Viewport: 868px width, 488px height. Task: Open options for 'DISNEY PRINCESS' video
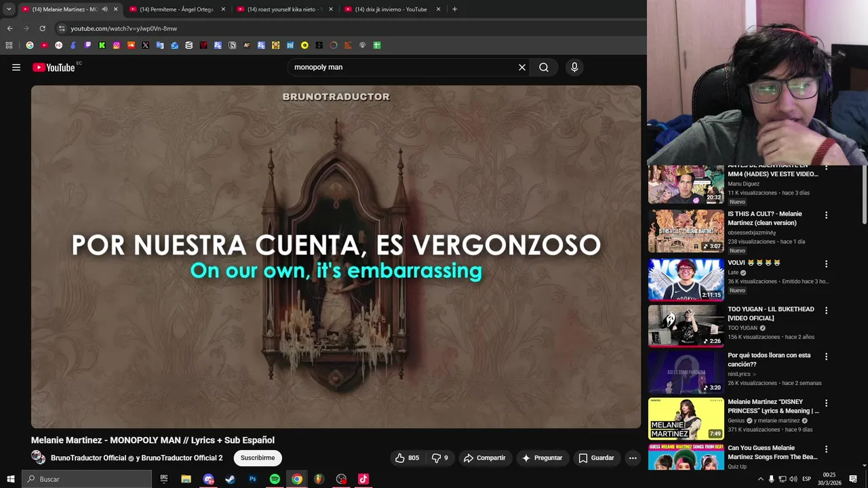click(x=826, y=403)
